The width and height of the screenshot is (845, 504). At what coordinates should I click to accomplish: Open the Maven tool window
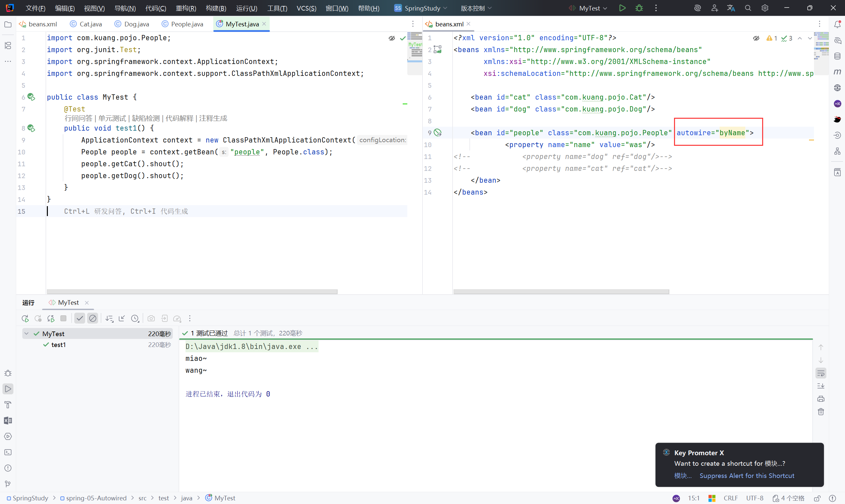tap(837, 72)
